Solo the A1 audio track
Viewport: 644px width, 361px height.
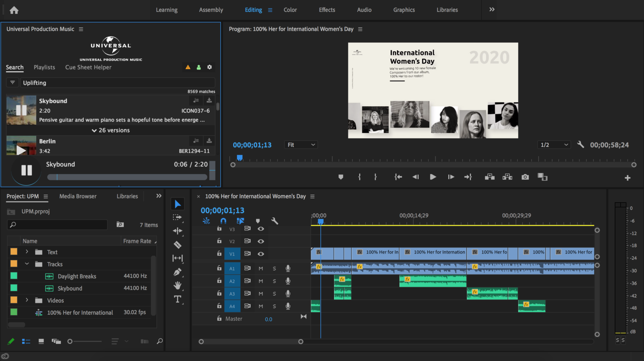click(274, 268)
